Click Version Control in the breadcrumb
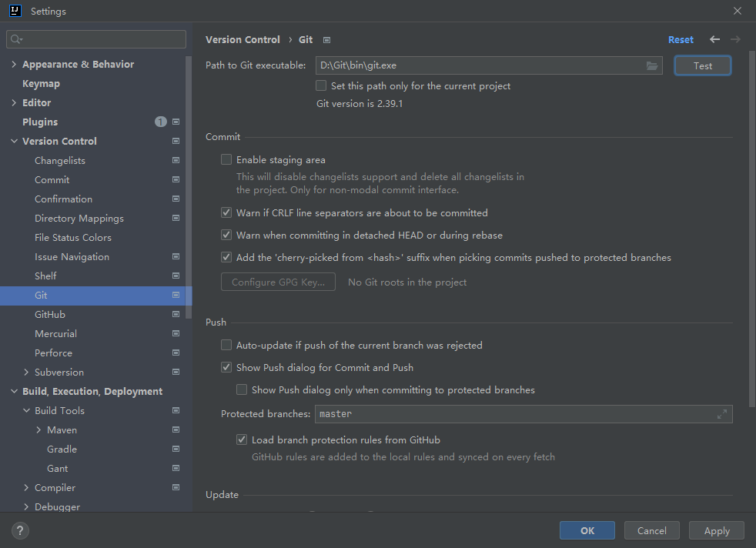Screen dimensions: 756x548 (243, 39)
